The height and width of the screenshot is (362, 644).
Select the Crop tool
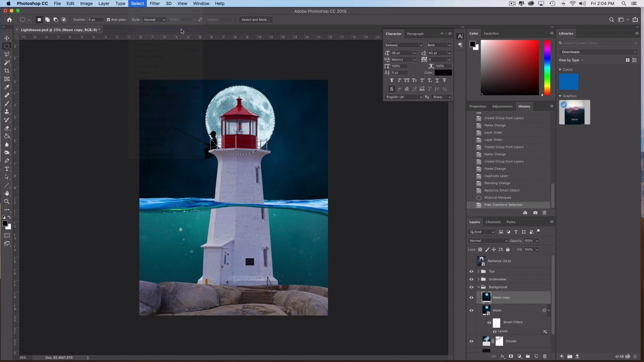pos(7,71)
